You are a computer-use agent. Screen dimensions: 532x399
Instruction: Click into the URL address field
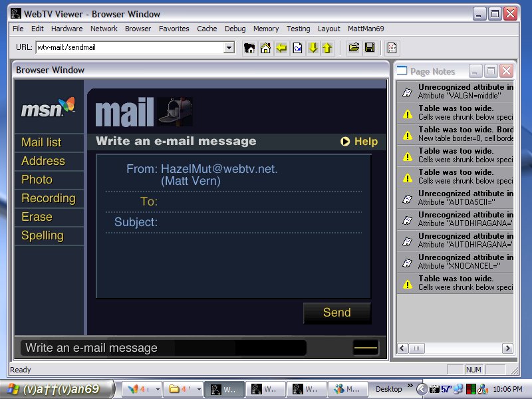pos(130,47)
